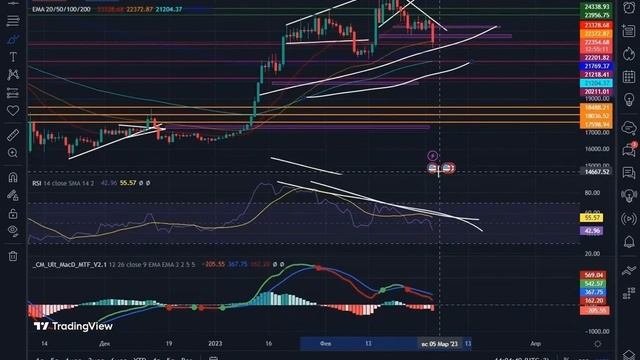Click the 23956.75 price label
Image resolution: width=640 pixels, height=360 pixels.
coord(596,15)
